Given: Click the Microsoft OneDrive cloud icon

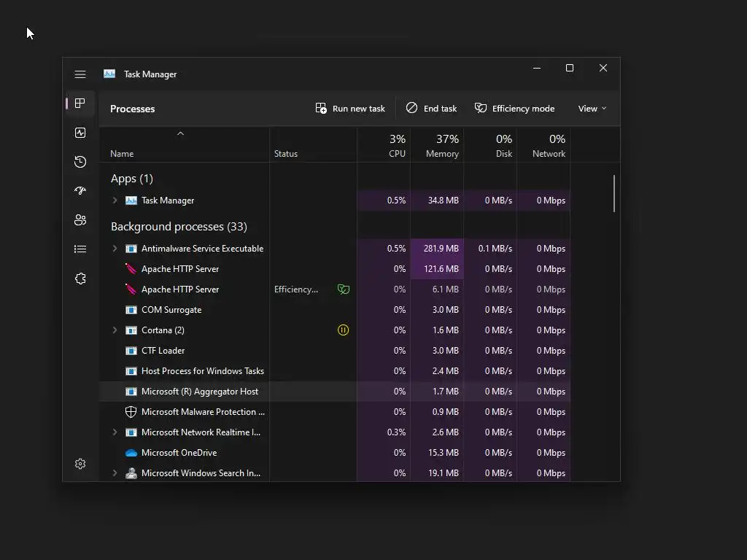Looking at the screenshot, I should (x=131, y=453).
